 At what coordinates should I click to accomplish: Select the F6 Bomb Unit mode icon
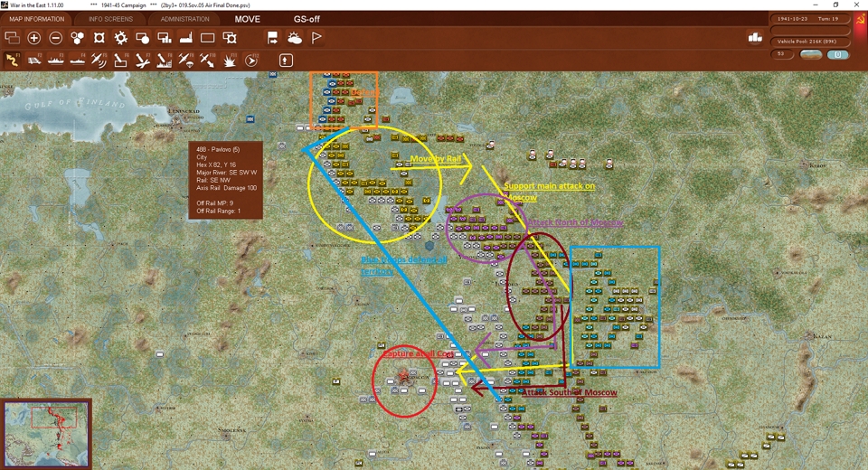click(120, 60)
